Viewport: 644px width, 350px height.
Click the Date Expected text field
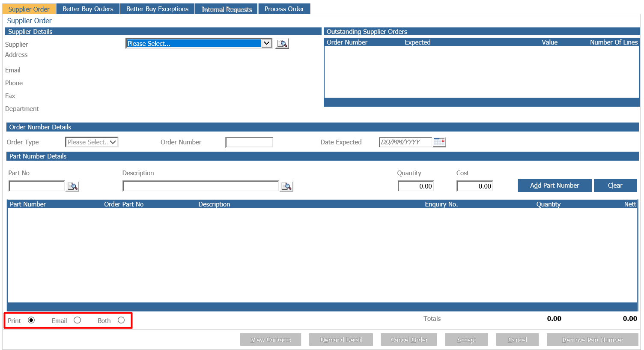click(x=405, y=142)
